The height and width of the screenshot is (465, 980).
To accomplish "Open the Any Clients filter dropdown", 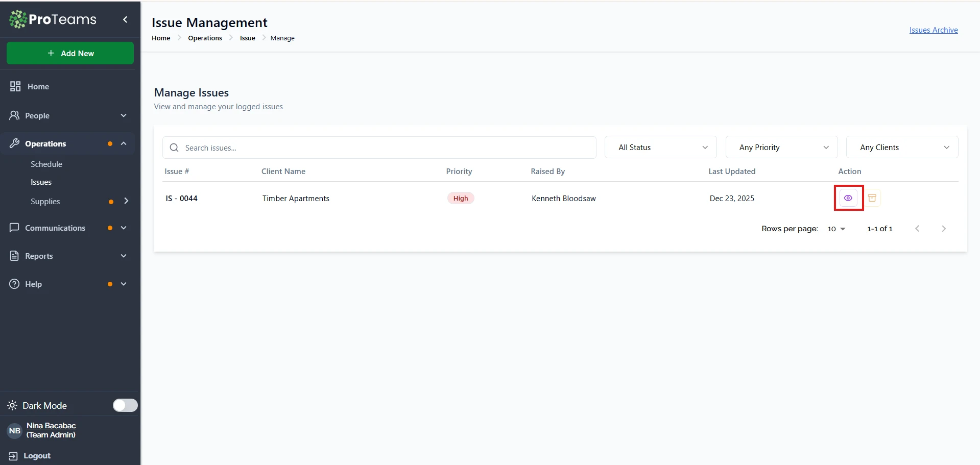I will (902, 148).
